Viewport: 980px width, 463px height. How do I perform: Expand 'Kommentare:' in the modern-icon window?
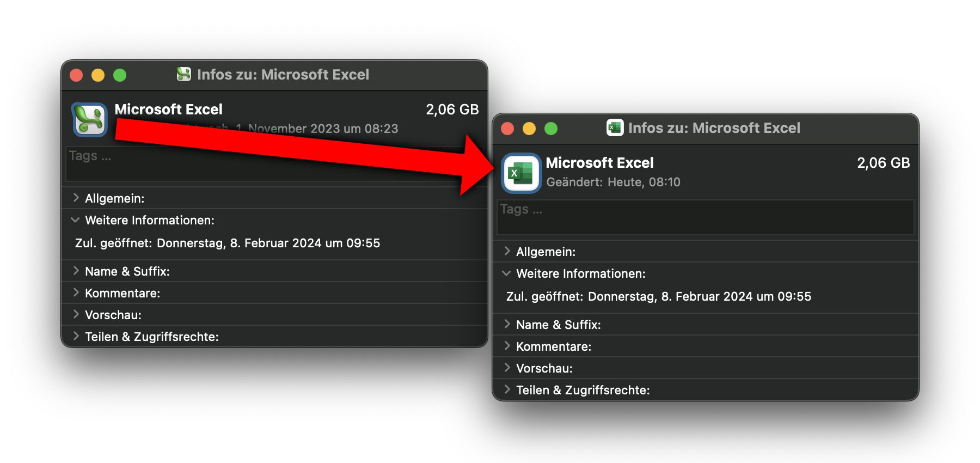click(507, 346)
